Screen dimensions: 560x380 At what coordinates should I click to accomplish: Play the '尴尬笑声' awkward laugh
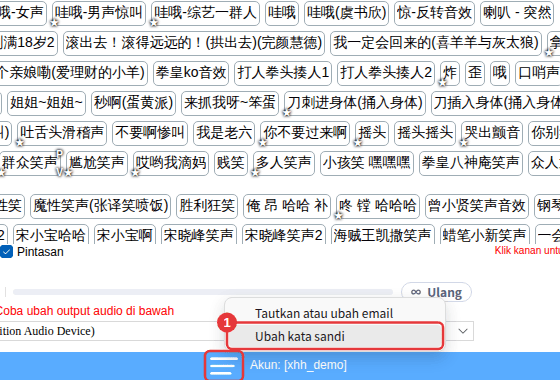97,163
